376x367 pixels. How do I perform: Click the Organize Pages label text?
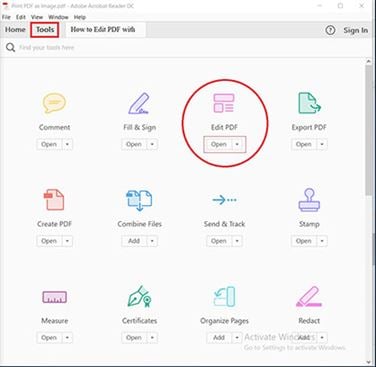pos(224,321)
